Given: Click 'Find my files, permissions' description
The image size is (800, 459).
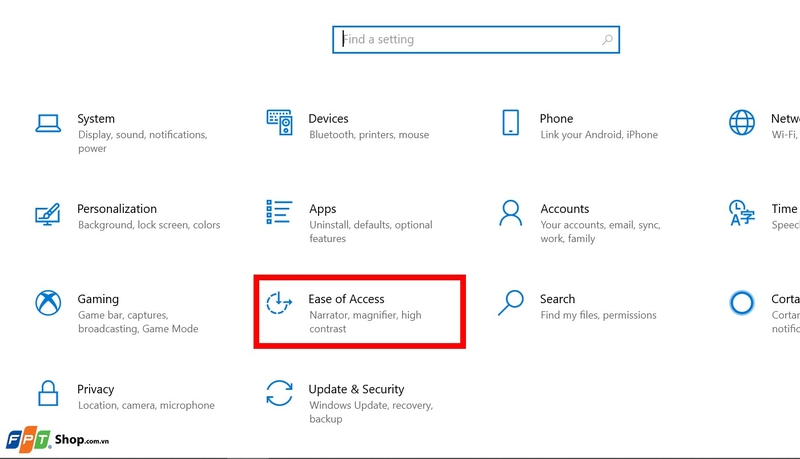Looking at the screenshot, I should pyautogui.click(x=598, y=315).
